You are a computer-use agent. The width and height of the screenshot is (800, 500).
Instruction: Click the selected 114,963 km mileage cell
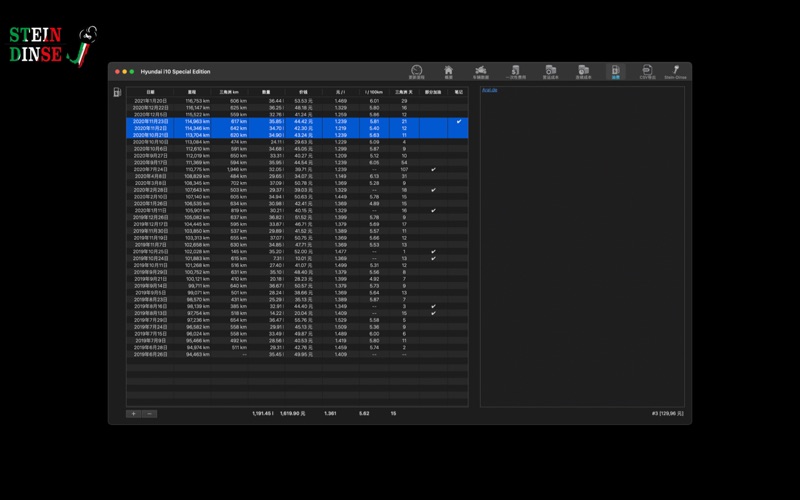click(197, 121)
